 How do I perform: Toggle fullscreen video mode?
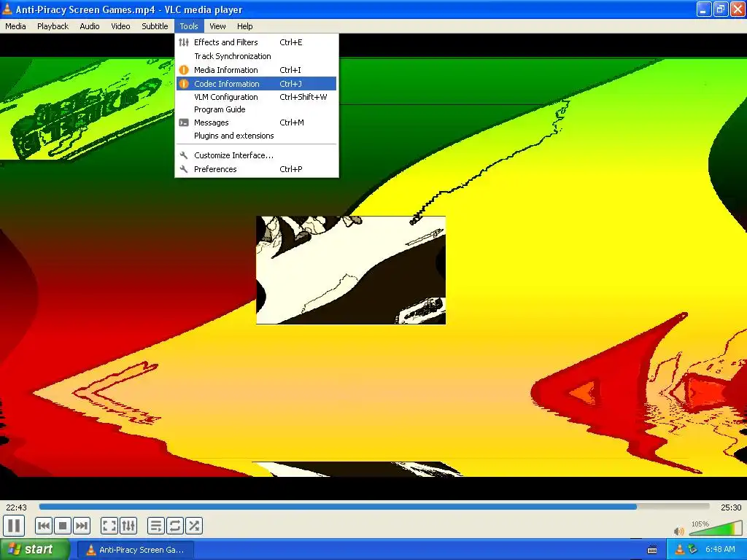tap(109, 526)
